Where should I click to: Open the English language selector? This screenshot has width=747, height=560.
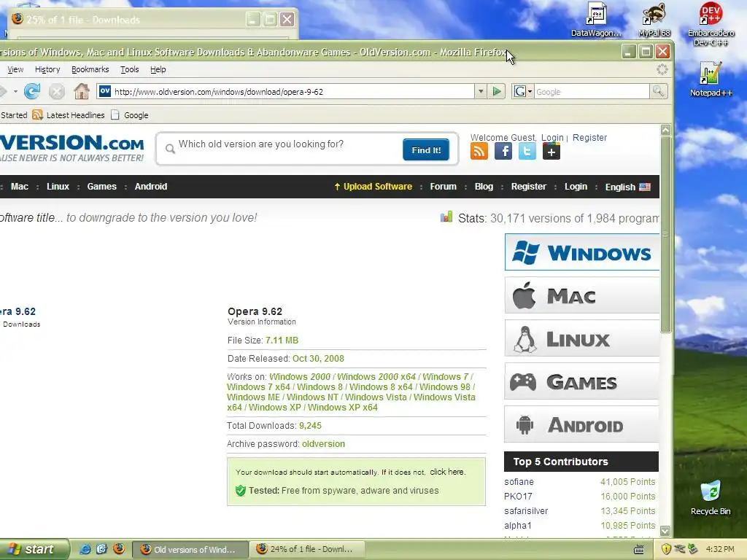pyautogui.click(x=627, y=187)
